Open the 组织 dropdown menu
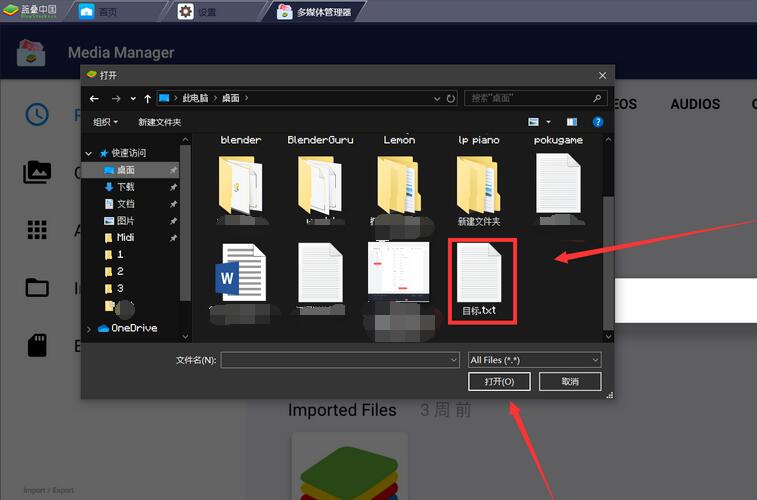The height and width of the screenshot is (500, 757). 105,122
